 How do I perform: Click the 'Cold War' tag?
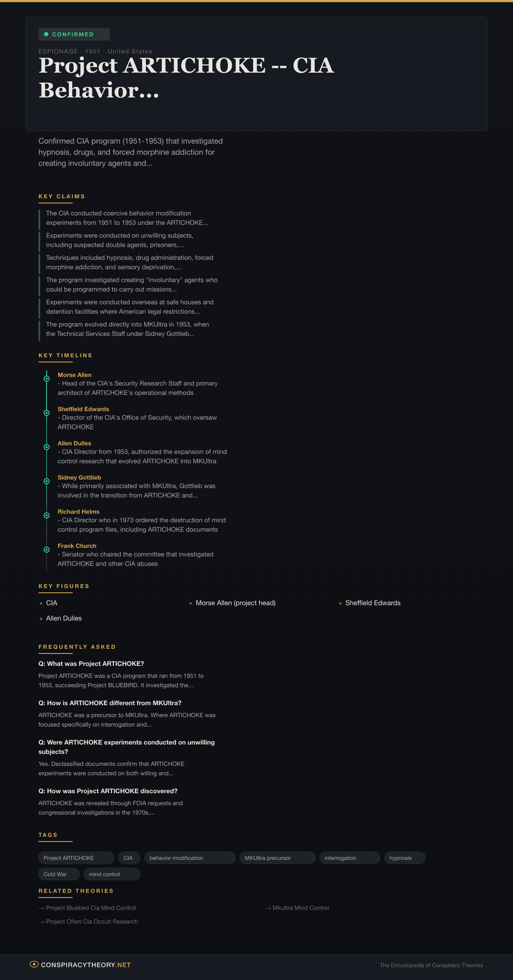[x=59, y=874]
